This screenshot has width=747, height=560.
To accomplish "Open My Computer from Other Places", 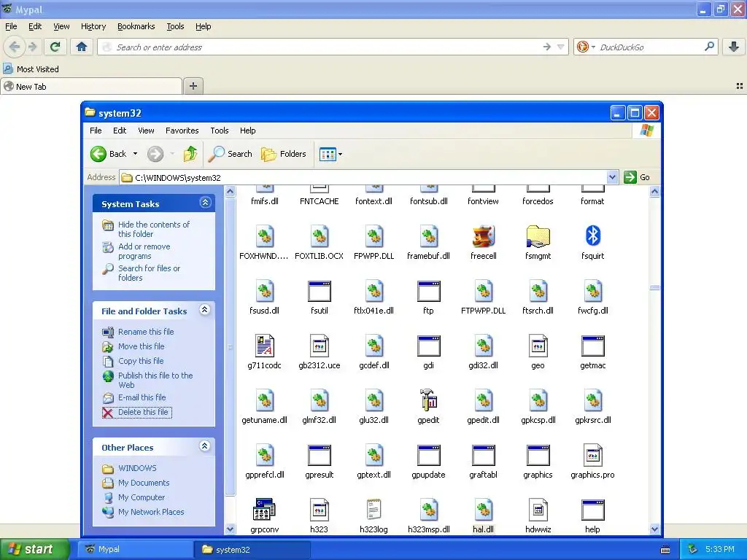I will click(x=141, y=497).
